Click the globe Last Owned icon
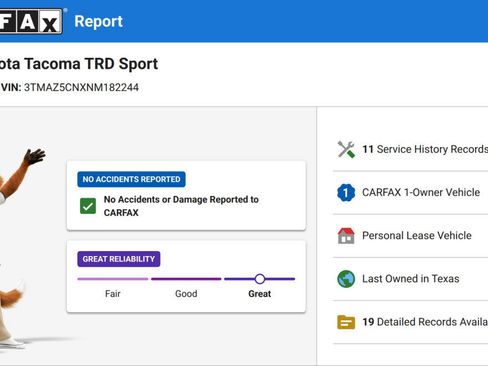 tap(346, 279)
